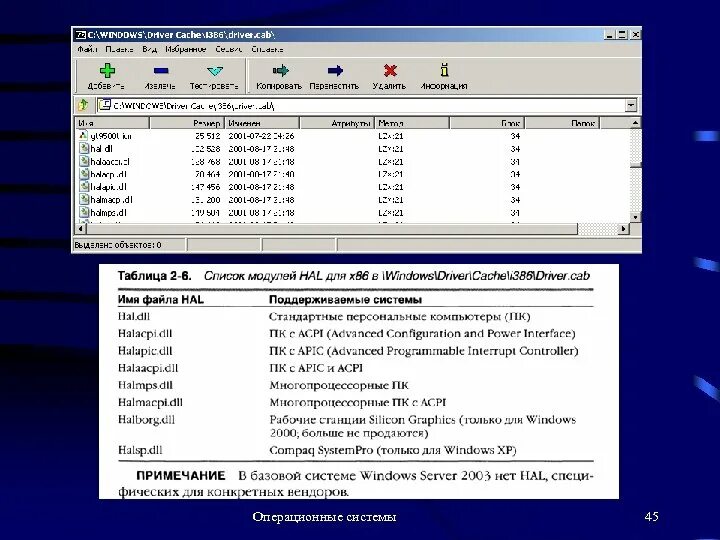Click the blue minus Извлечь icon
The width and height of the screenshot is (720, 540).
point(161,71)
